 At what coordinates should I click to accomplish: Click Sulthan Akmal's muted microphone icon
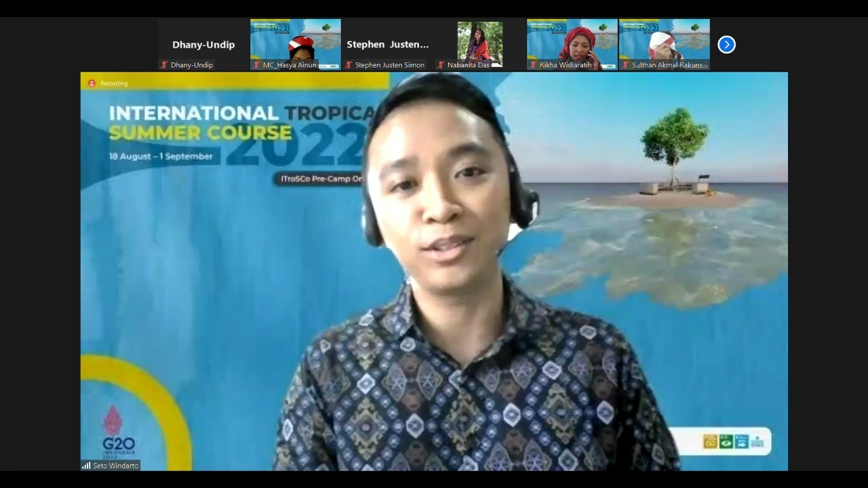click(625, 65)
